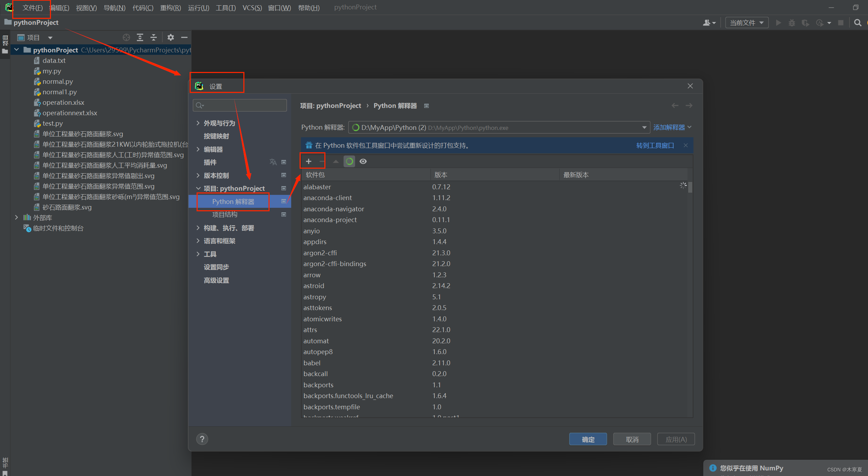Open the VCS(S) menu

(x=252, y=8)
